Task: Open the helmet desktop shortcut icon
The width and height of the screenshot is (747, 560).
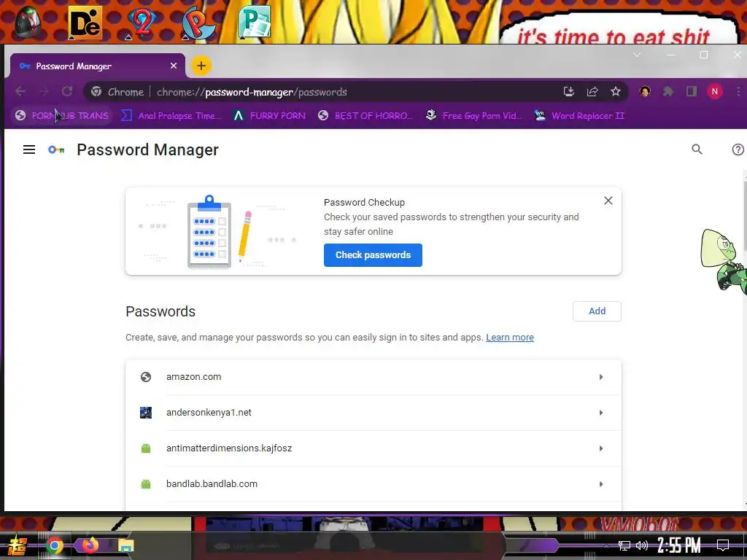Action: point(28,23)
